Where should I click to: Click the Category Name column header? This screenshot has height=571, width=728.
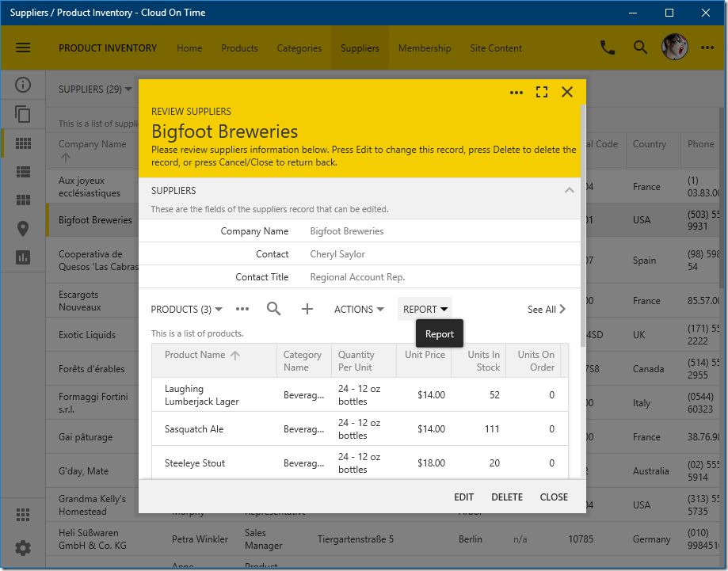point(303,360)
